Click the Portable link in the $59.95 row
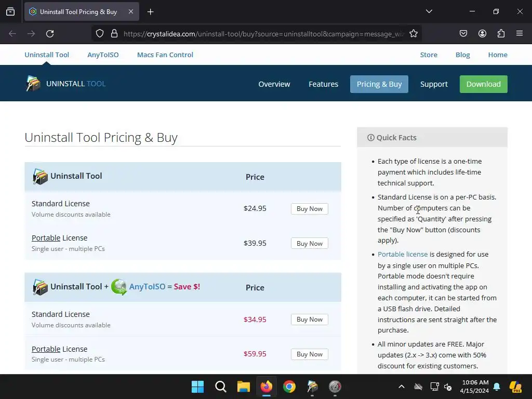Screen dimensions: 532x399 (x=46, y=349)
